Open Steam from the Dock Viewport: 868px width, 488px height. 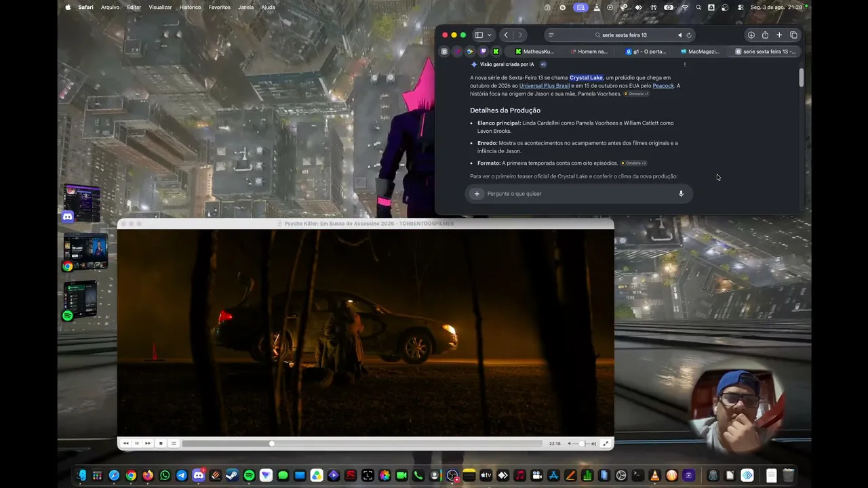point(233,476)
